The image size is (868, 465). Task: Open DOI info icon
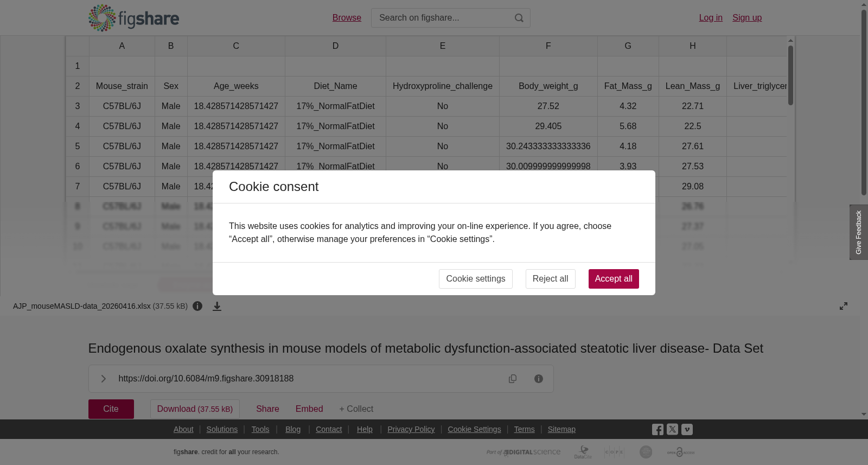point(539,379)
